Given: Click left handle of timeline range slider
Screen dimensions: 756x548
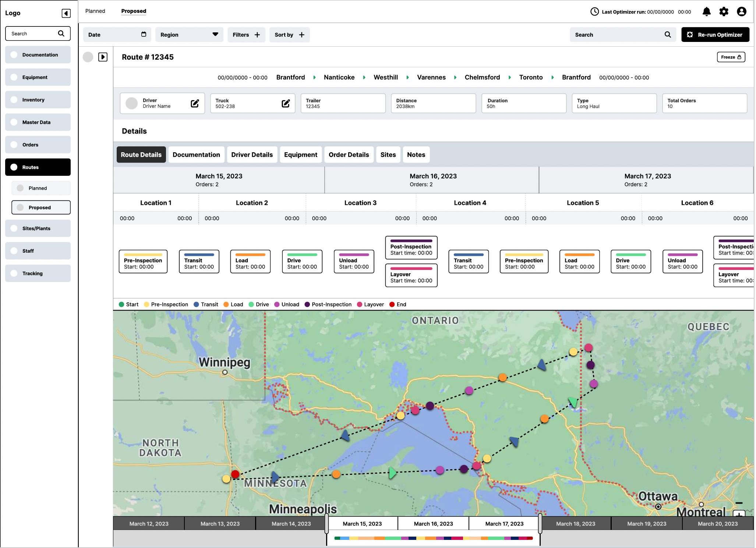Looking at the screenshot, I should point(326,524).
